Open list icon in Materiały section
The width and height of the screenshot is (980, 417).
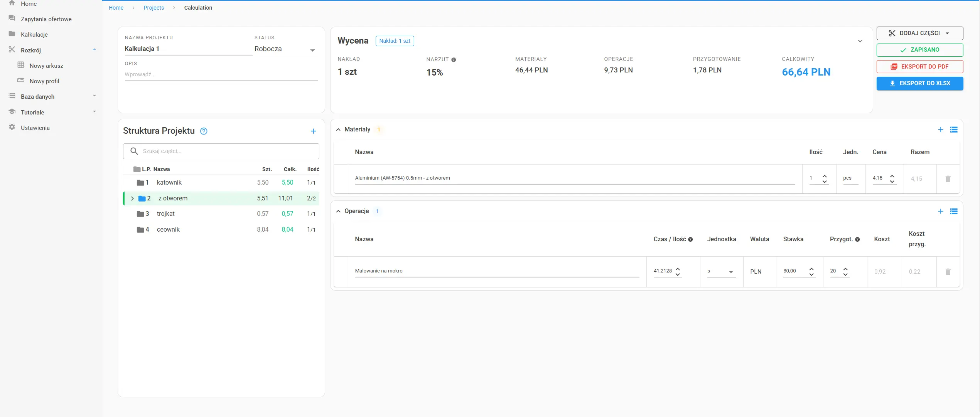954,130
